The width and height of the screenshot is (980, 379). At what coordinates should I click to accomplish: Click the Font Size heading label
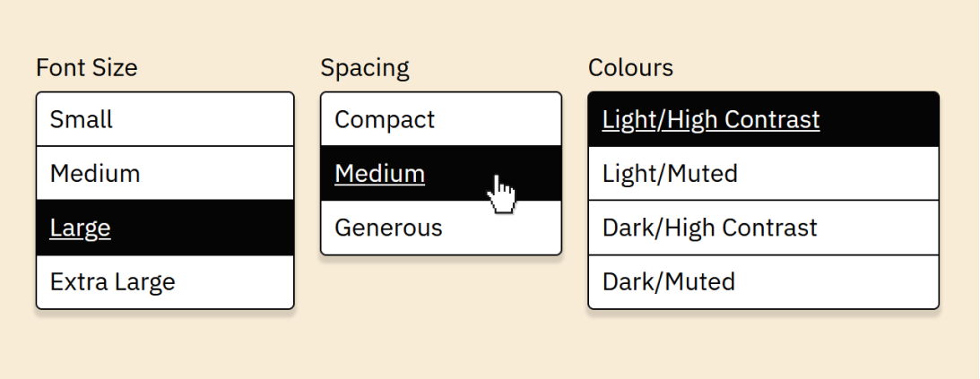pyautogui.click(x=87, y=68)
